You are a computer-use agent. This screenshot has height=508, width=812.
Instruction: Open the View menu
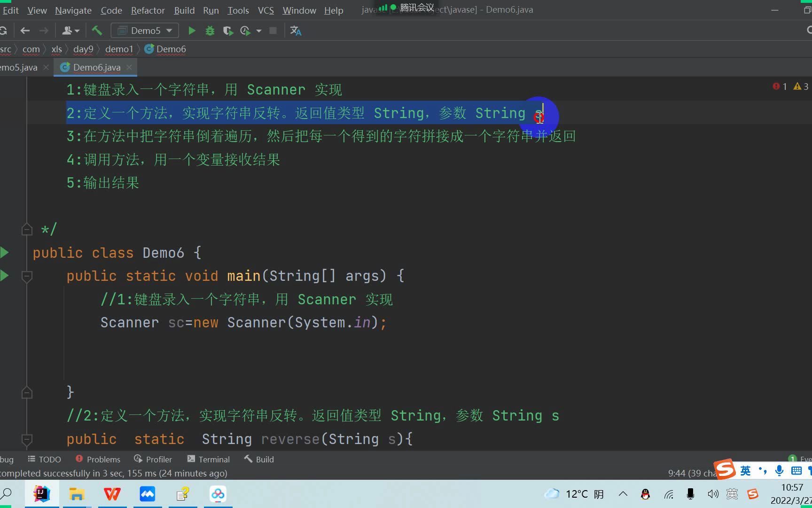tap(37, 10)
